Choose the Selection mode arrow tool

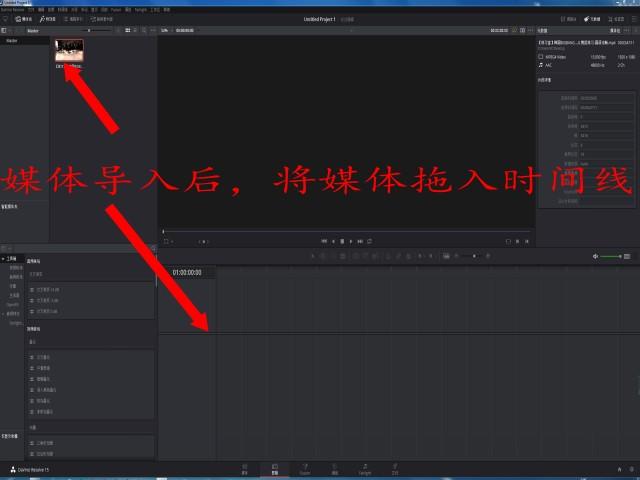point(313,256)
